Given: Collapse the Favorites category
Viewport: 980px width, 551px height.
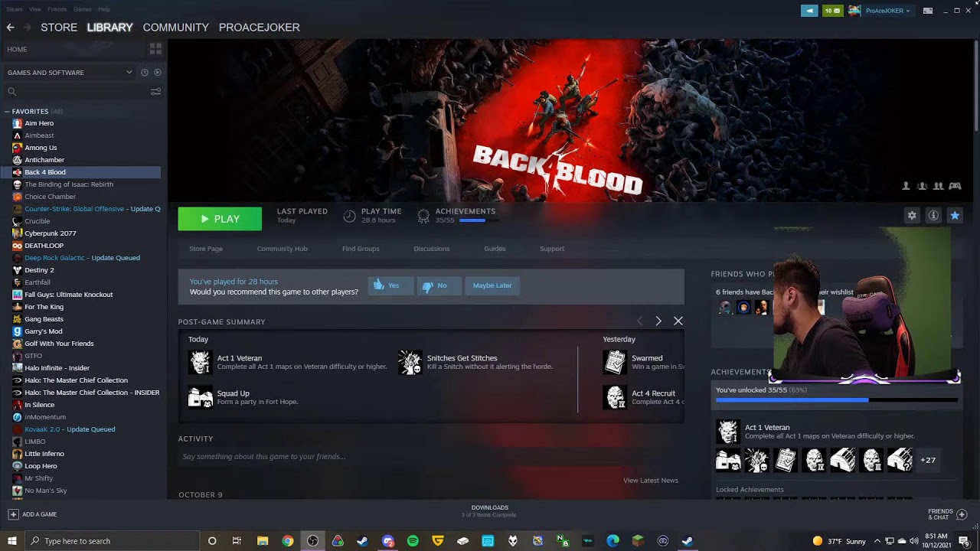Looking at the screenshot, I should (7, 112).
